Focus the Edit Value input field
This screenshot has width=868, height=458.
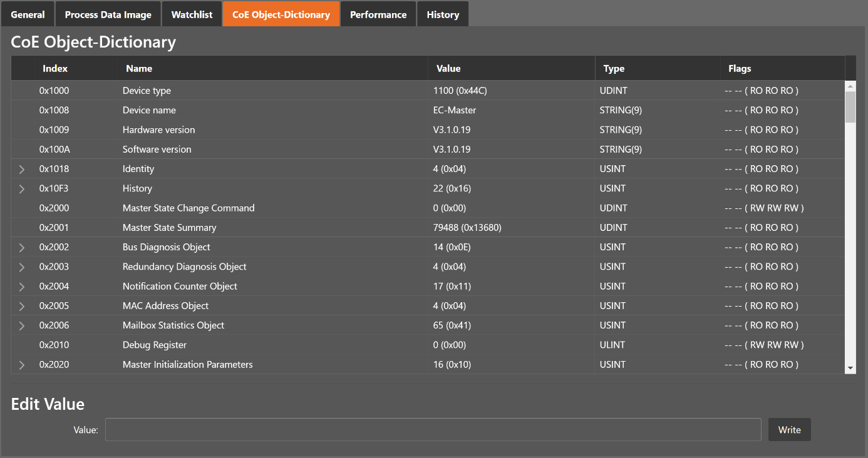[433, 430]
